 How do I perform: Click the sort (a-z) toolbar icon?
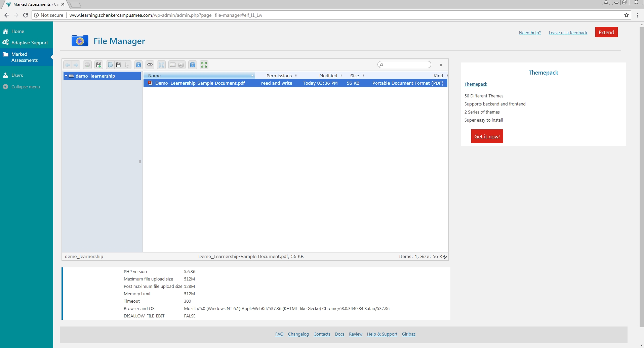coord(181,65)
